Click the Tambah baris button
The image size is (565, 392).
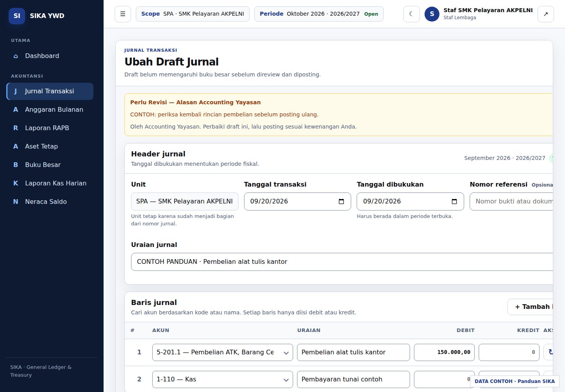[x=530, y=307]
